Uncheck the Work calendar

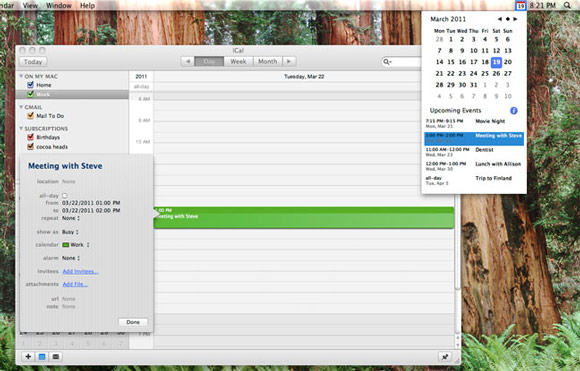[x=31, y=94]
